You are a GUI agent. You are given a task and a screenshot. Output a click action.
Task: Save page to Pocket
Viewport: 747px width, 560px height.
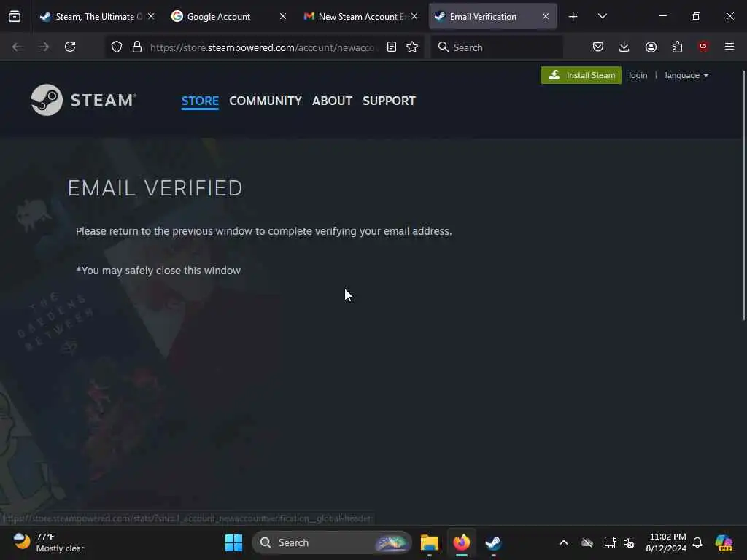tap(598, 47)
